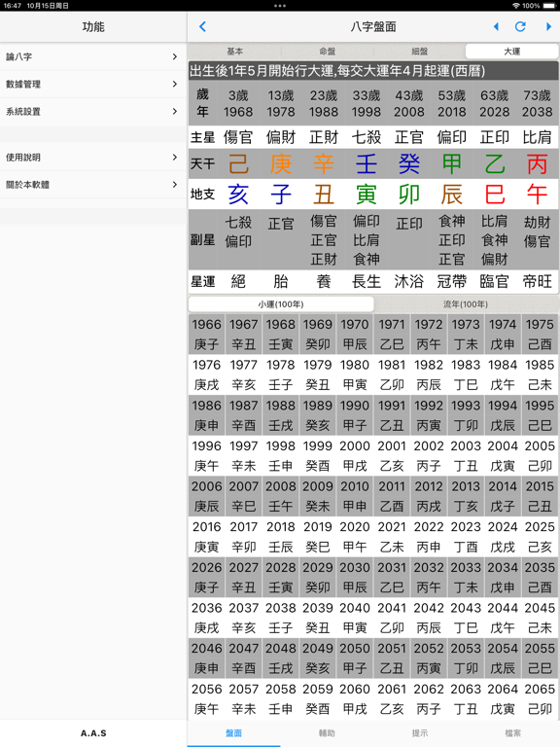Select year cell 1993 丁卯
560x747 pixels.
[466, 415]
